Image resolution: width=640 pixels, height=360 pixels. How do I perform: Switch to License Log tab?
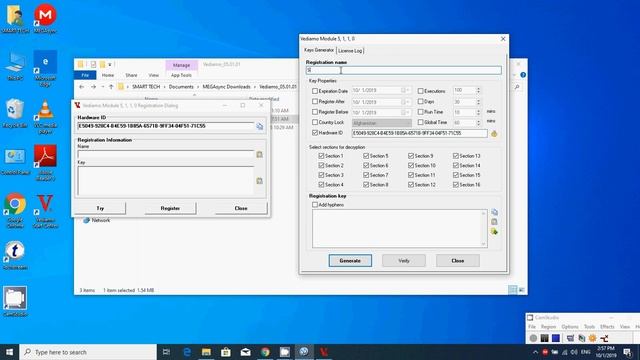[350, 51]
